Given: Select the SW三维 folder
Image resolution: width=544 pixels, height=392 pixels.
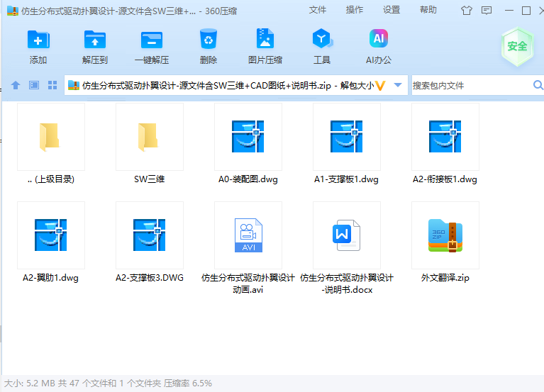Looking at the screenshot, I should pos(150,137).
